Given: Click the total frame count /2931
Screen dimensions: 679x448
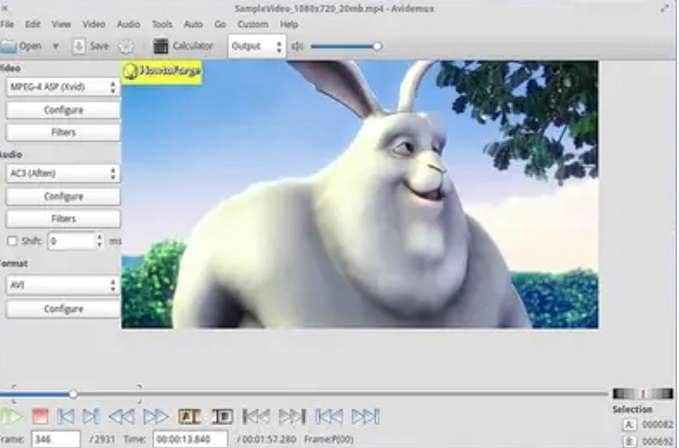Looking at the screenshot, I should pos(102,439).
